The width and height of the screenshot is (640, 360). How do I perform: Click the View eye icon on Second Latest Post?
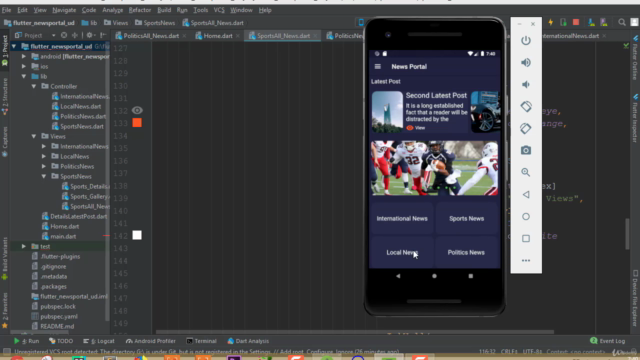[410, 128]
